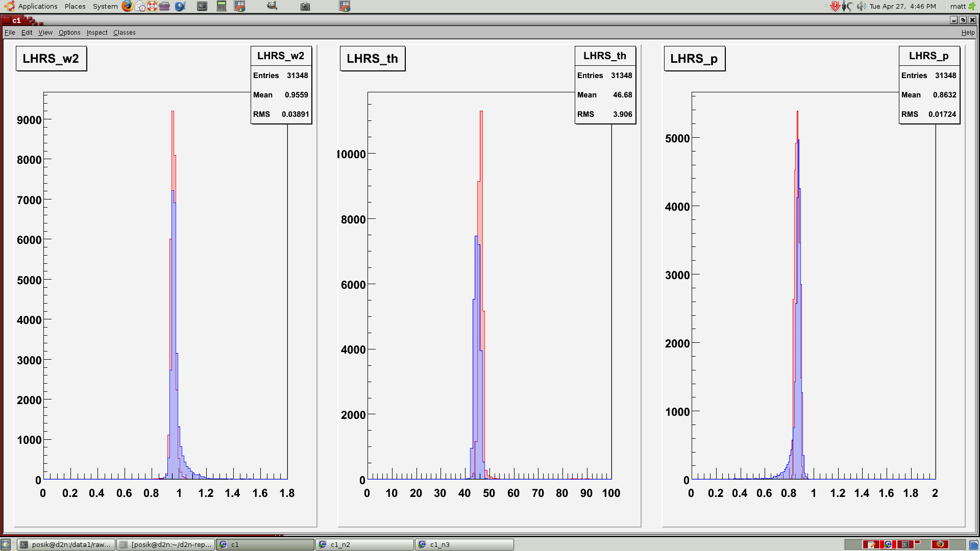Open the File menu in c1 canvas

pyautogui.click(x=10, y=33)
